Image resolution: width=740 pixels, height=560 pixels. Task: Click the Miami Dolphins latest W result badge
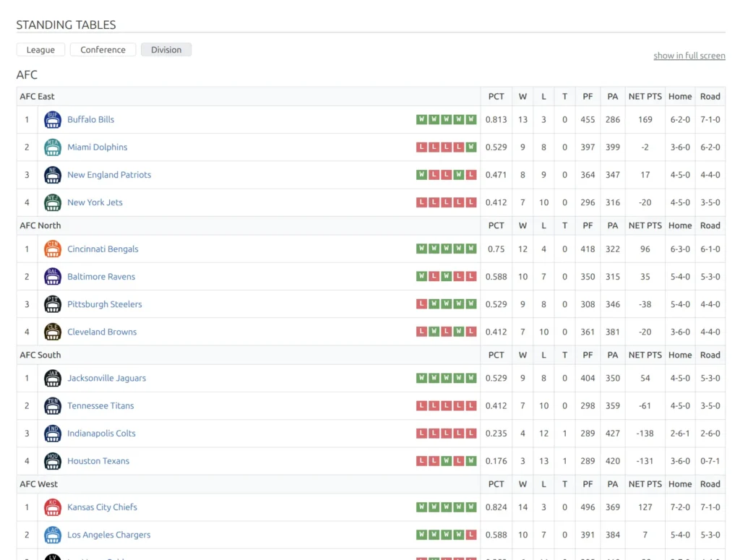tap(471, 147)
